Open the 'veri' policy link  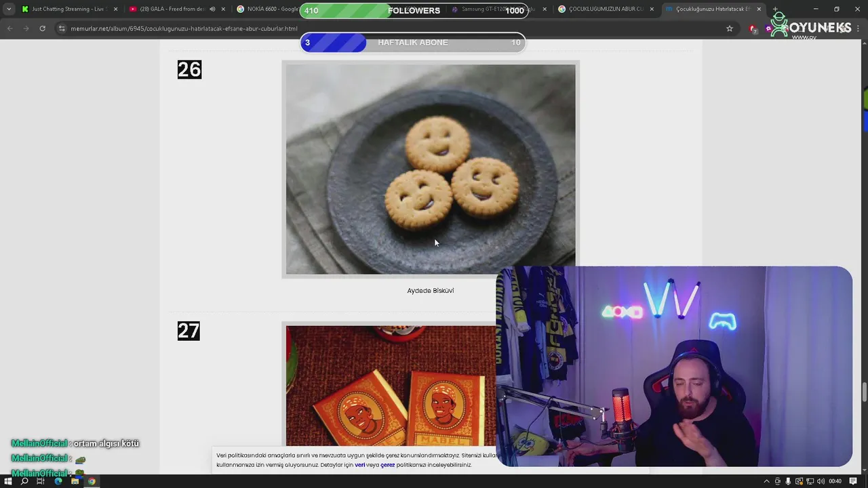359,465
